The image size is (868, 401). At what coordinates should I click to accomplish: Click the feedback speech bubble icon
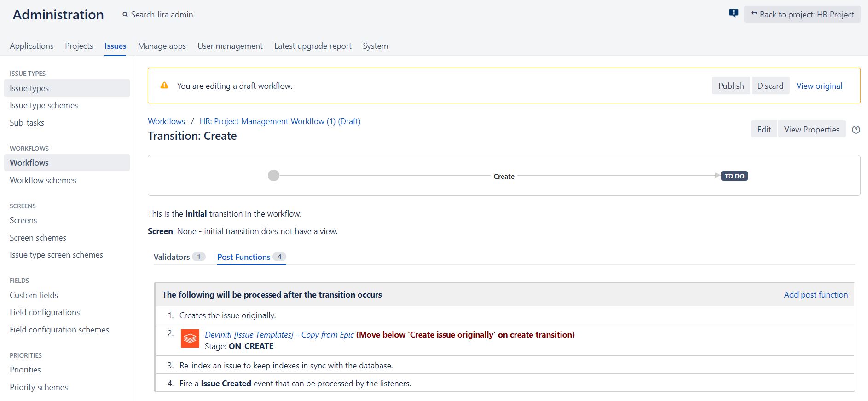coord(734,13)
